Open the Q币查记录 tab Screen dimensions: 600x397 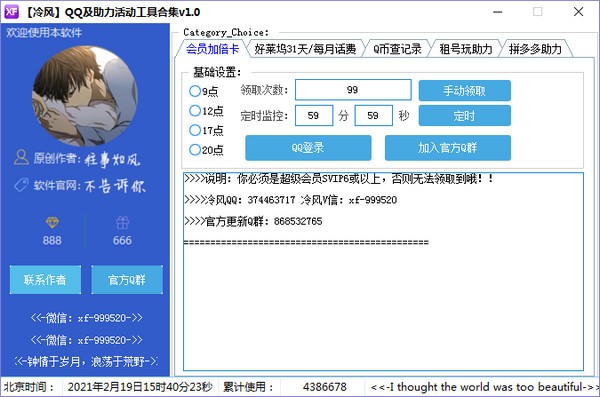397,49
